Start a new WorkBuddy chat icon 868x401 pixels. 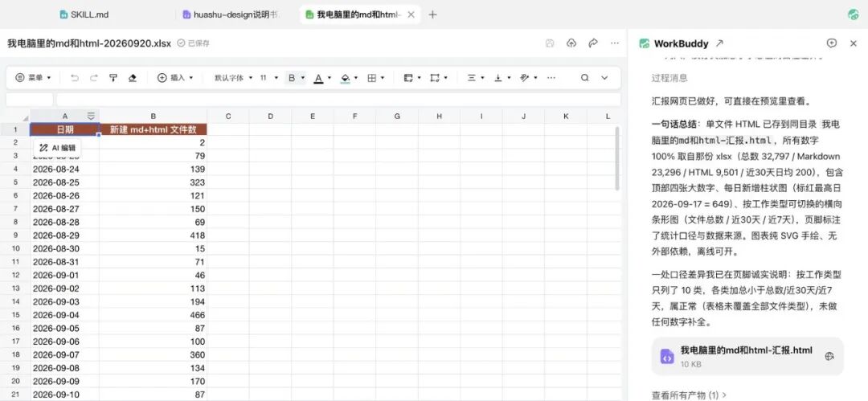(831, 43)
